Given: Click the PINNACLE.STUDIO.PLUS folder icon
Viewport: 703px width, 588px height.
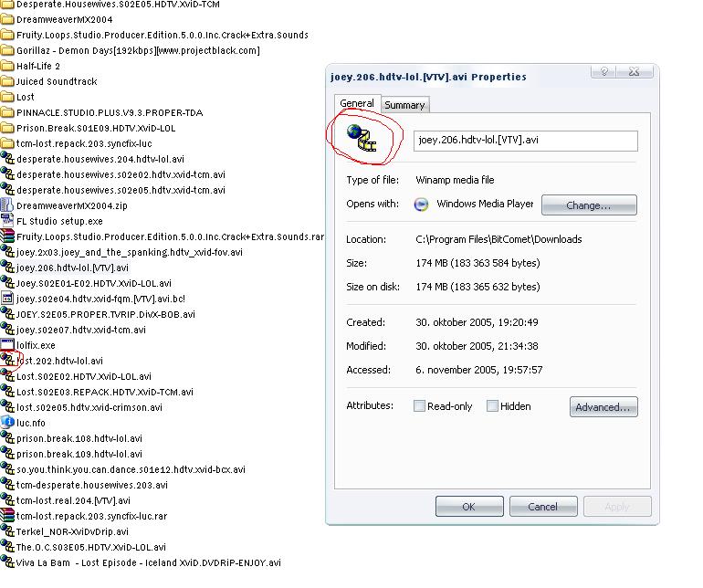Looking at the screenshot, I should point(7,112).
